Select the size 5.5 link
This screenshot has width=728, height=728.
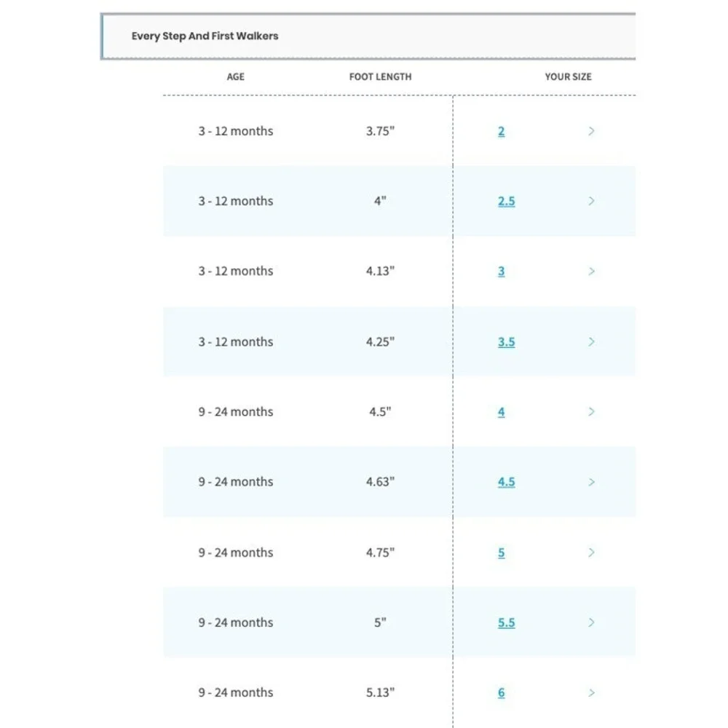[x=507, y=622]
